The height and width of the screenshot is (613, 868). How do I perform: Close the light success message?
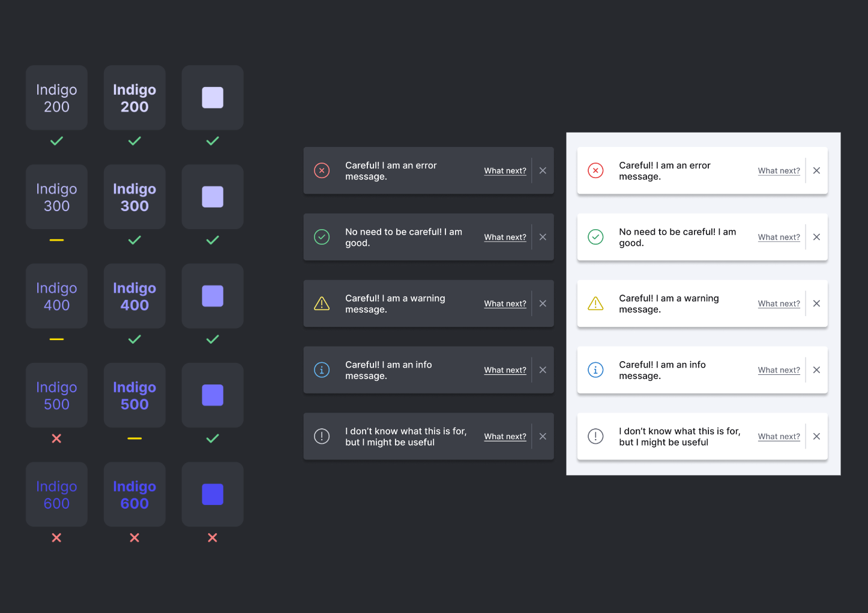pyautogui.click(x=816, y=237)
